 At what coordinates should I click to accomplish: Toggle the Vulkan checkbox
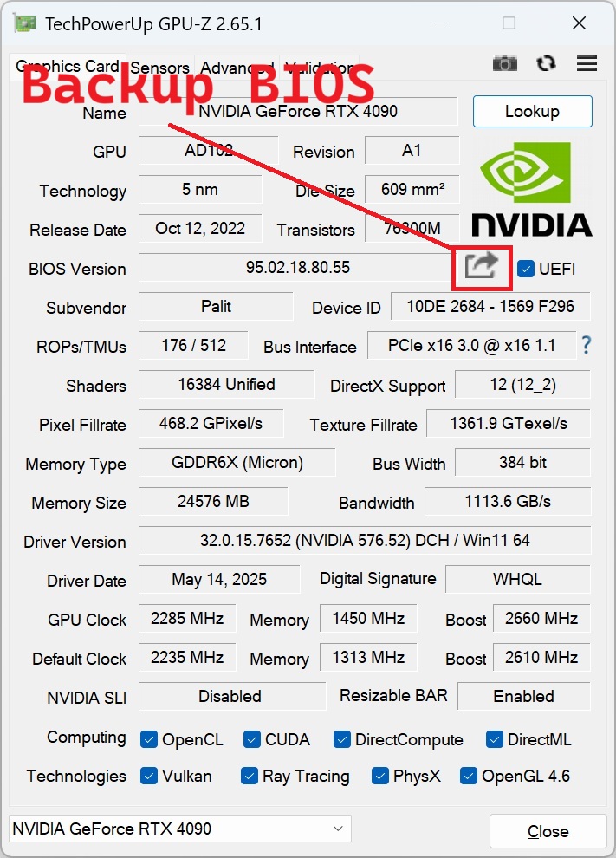(148, 776)
